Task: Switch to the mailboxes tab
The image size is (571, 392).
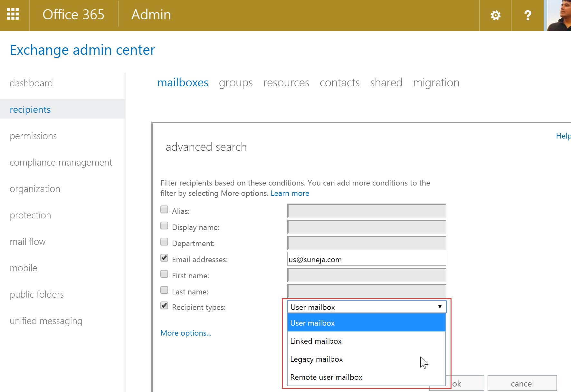Action: point(183,82)
